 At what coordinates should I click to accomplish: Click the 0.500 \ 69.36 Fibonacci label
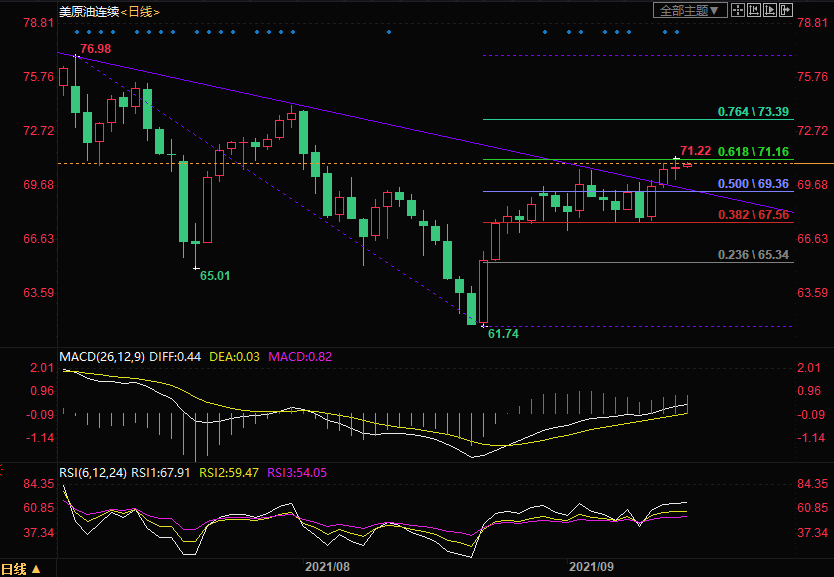click(754, 184)
